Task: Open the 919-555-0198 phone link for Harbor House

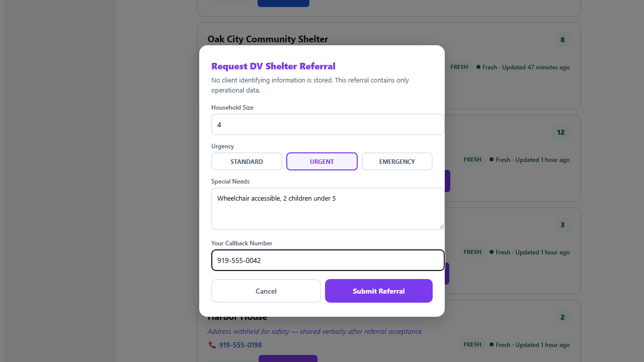Action: pos(240,345)
